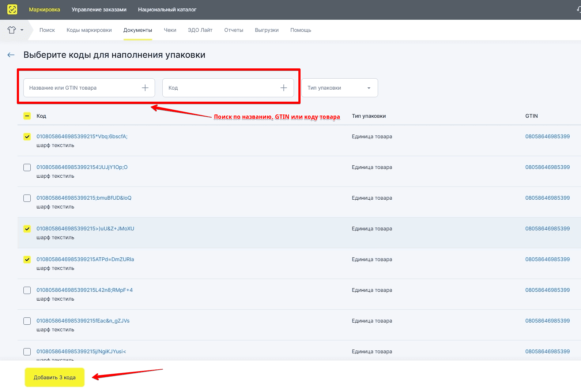Click the yellow logo icon in top bar
Image resolution: width=581 pixels, height=392 pixels.
pos(12,10)
